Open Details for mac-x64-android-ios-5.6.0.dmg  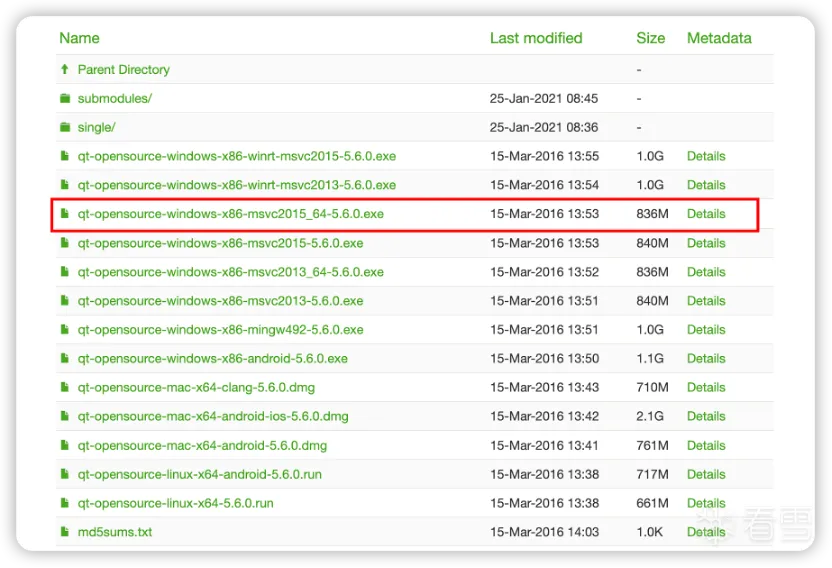pyautogui.click(x=706, y=416)
